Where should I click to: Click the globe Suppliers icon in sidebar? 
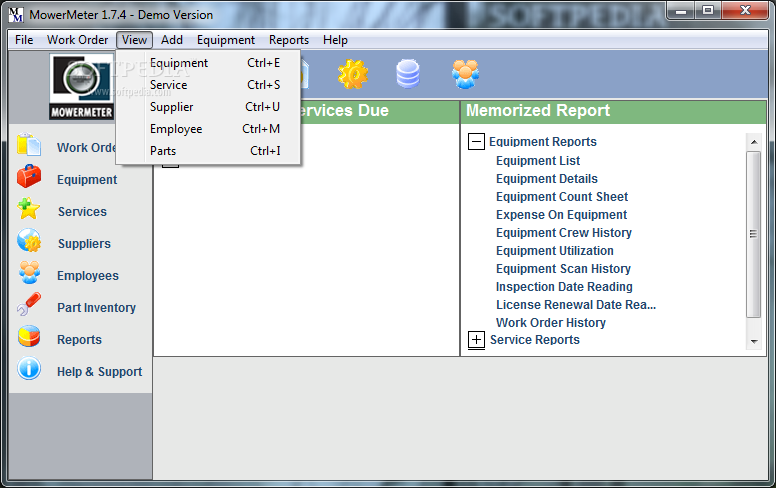[29, 241]
